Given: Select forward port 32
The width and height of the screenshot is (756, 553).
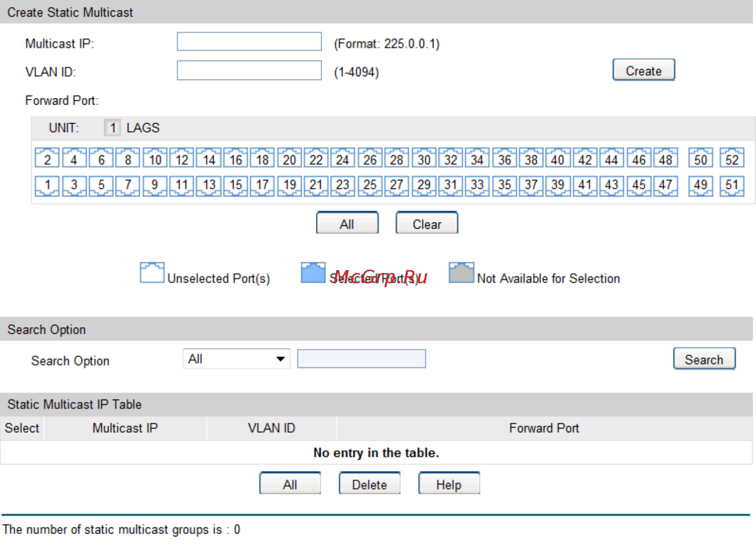Looking at the screenshot, I should point(451,158).
